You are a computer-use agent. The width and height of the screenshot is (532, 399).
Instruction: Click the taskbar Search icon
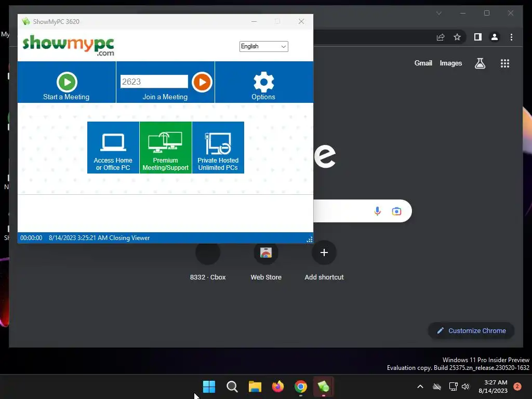[232, 387]
